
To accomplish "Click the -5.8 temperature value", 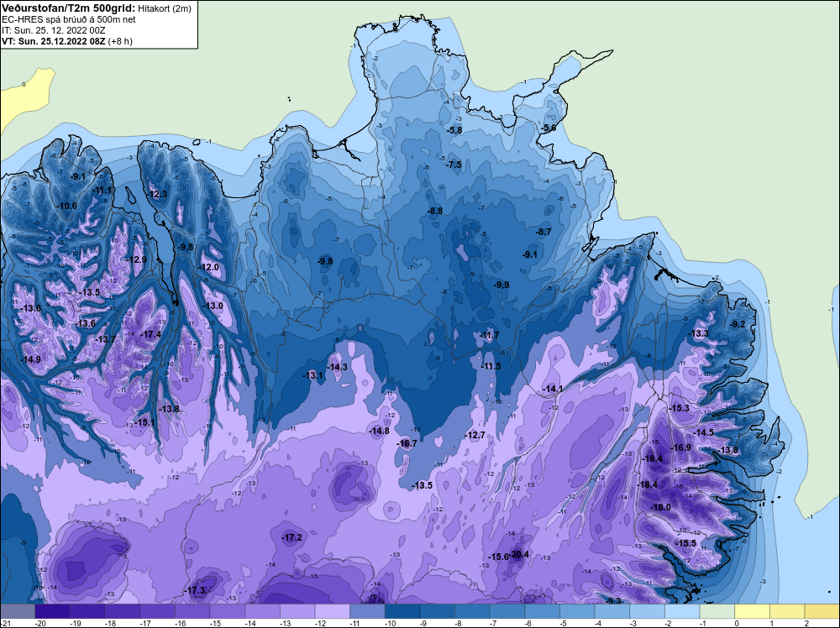I will pos(454,130).
